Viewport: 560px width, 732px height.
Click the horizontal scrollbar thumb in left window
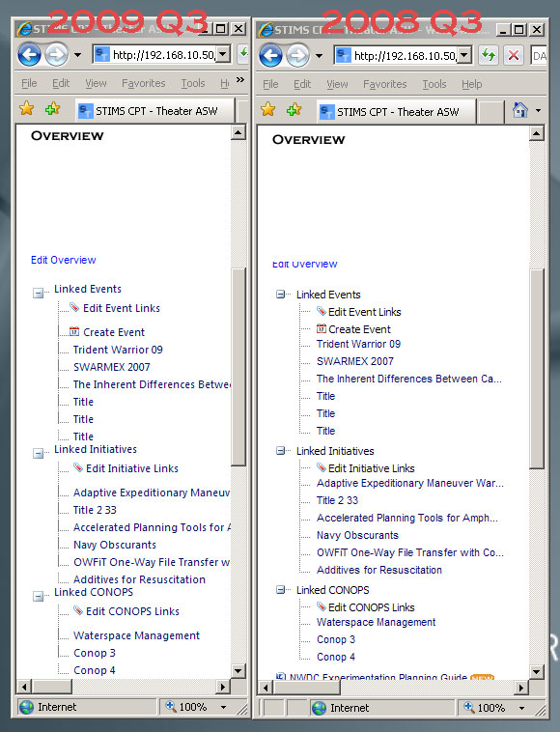tap(52, 687)
